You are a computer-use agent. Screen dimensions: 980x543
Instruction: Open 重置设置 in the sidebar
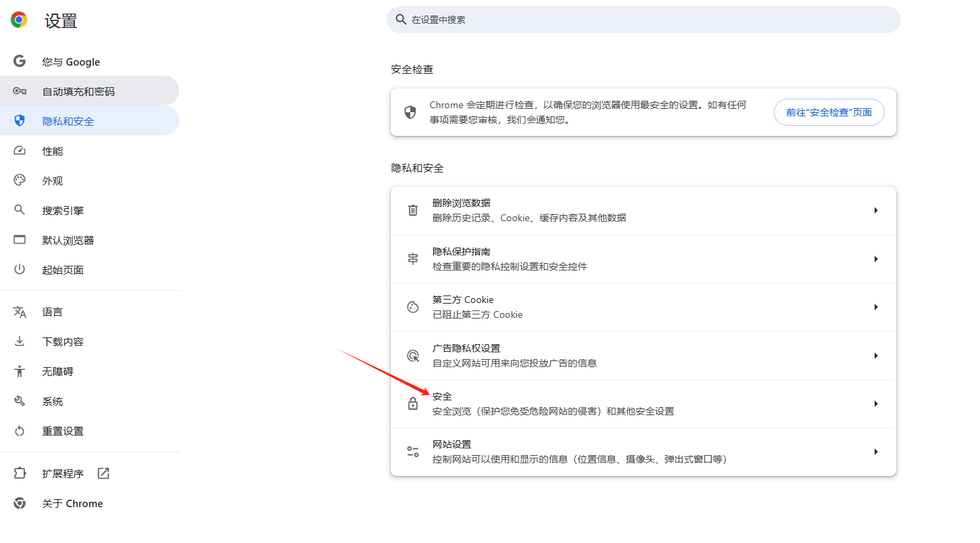[x=89, y=431]
